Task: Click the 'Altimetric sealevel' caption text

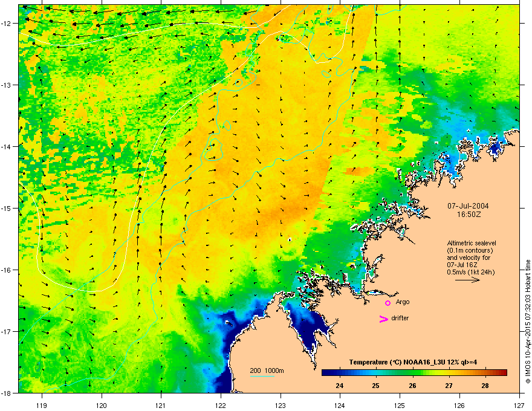Action: [472, 243]
